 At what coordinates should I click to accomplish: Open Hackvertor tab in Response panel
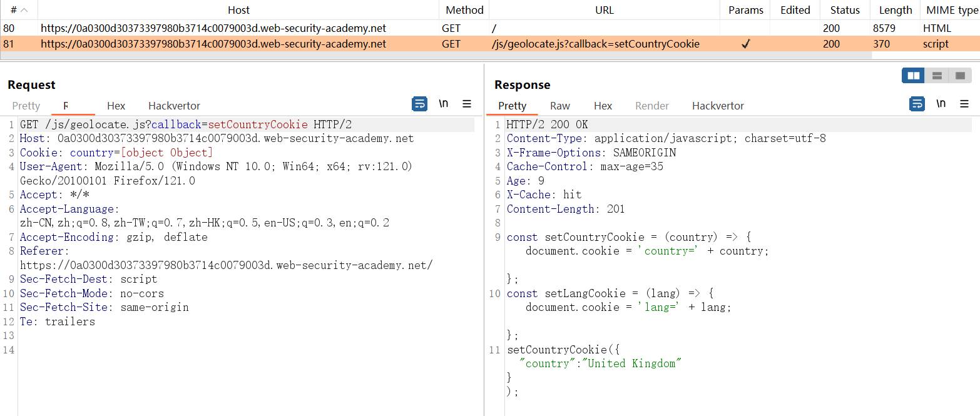coord(718,106)
